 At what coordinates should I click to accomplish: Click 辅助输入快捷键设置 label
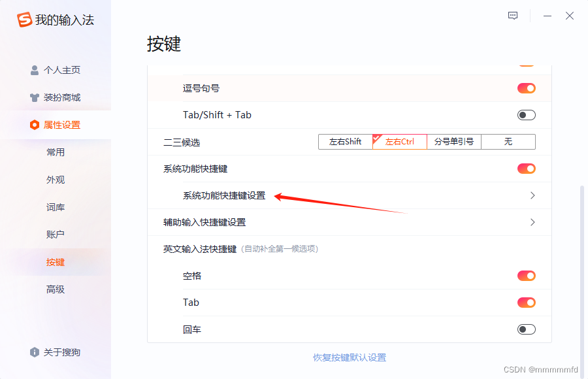click(204, 222)
